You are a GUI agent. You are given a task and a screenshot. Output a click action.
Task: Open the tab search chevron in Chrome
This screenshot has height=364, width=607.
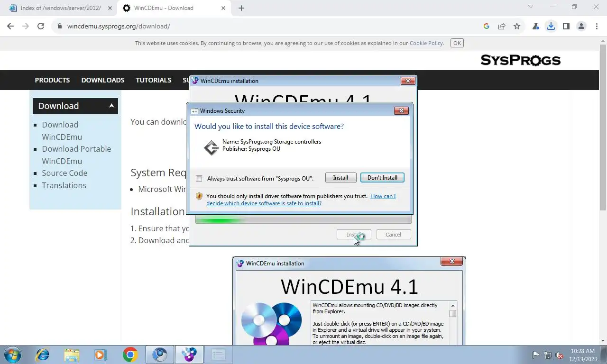coord(531,7)
